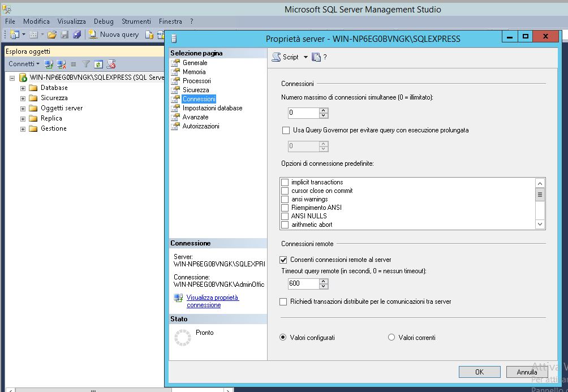
Task: Expand the Oggetti server node
Action: pyautogui.click(x=23, y=109)
